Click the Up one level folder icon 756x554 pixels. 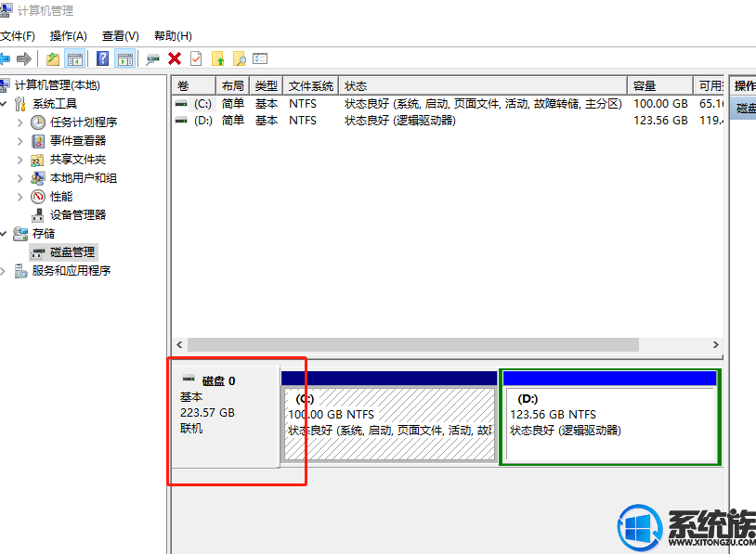(53, 59)
